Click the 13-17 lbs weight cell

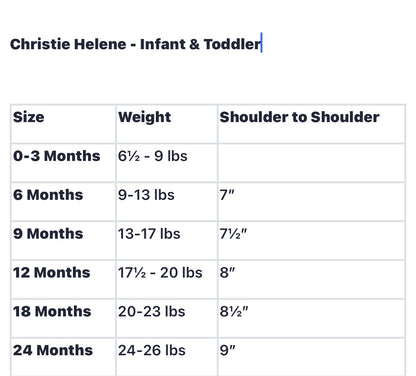coord(167,241)
